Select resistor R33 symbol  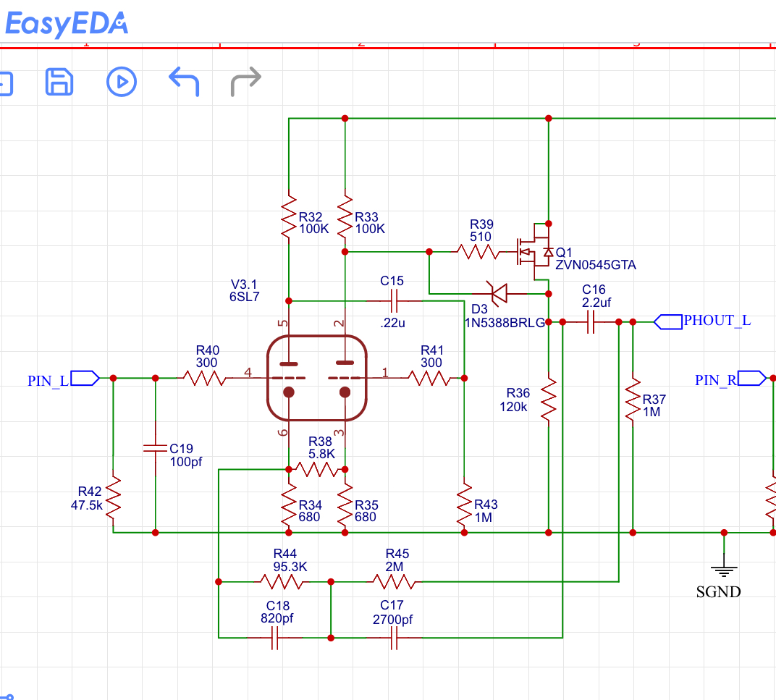pos(345,217)
